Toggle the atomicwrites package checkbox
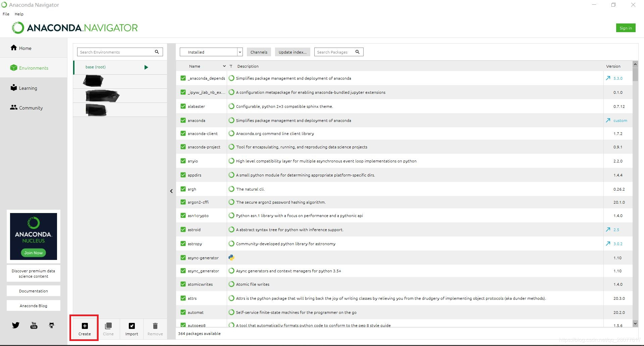This screenshot has height=346, width=644. [183, 284]
